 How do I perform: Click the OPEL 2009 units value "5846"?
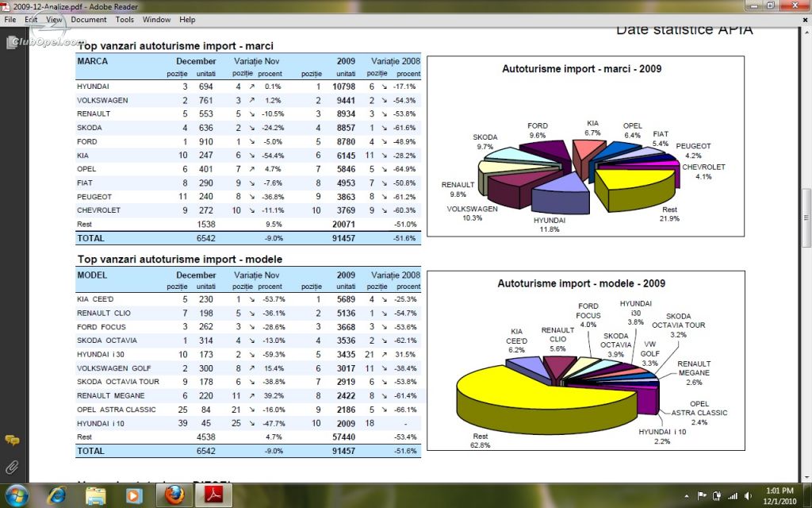[346, 169]
